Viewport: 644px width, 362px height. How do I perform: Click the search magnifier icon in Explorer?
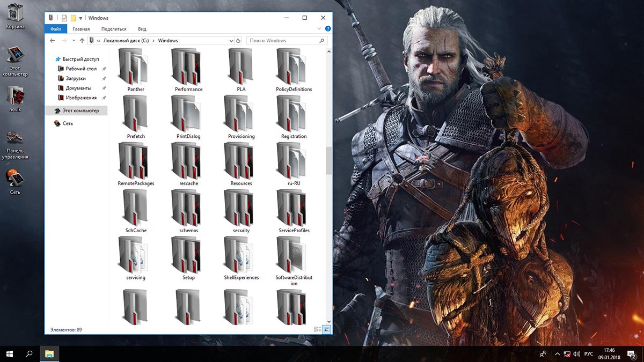pos(321,41)
